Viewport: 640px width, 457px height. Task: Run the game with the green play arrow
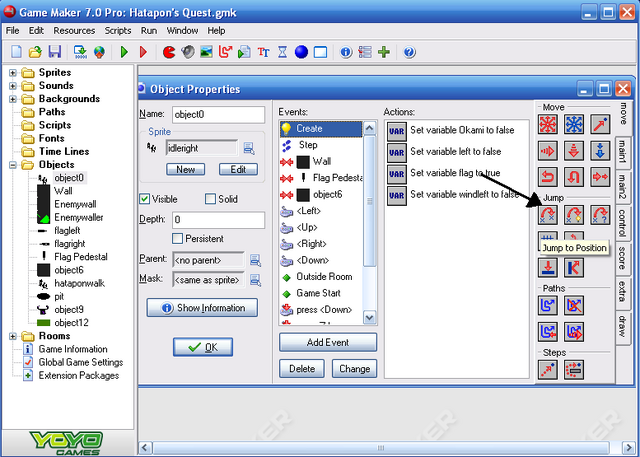[x=124, y=52]
